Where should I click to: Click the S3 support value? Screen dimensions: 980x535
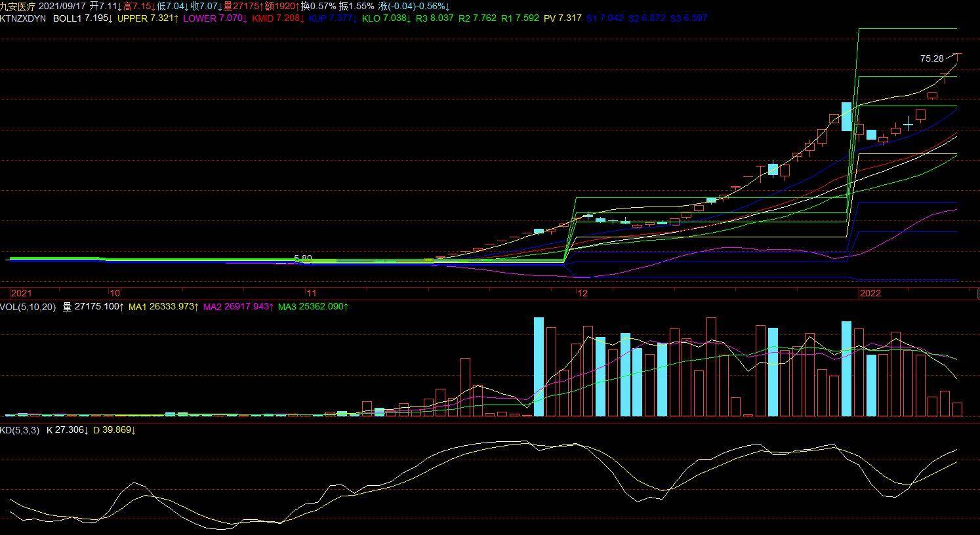[689, 18]
